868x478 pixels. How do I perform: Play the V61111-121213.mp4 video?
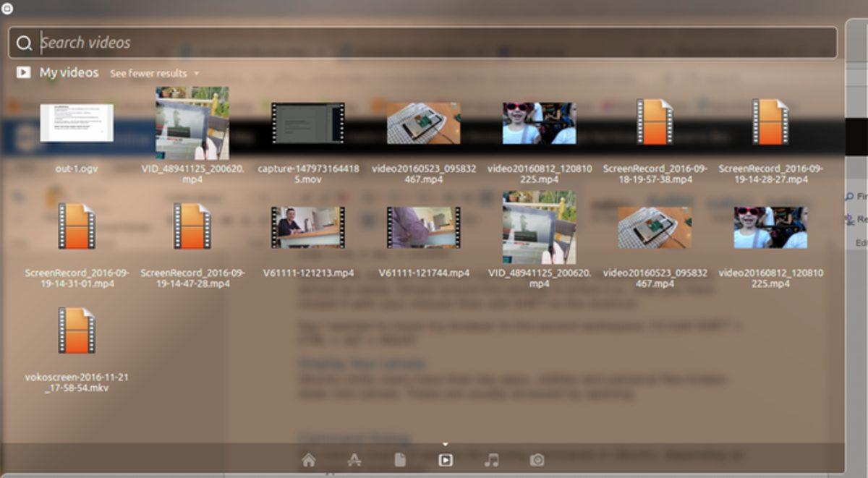(307, 226)
